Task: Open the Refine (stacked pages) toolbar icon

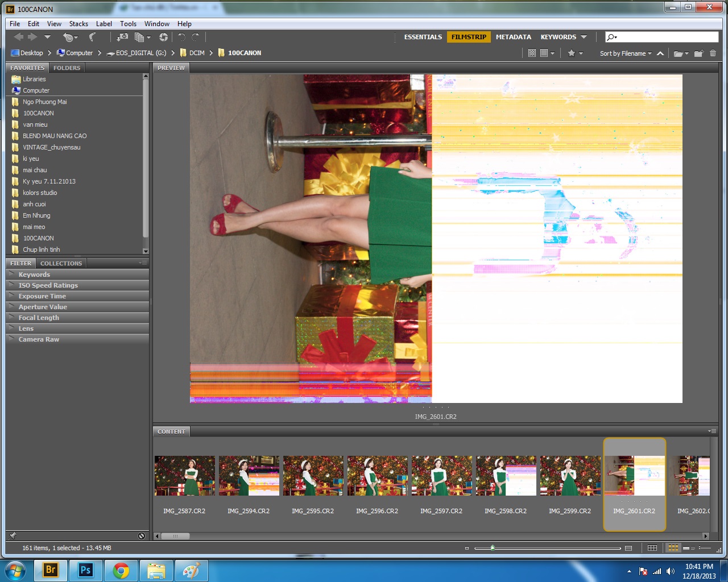Action: 142,37
